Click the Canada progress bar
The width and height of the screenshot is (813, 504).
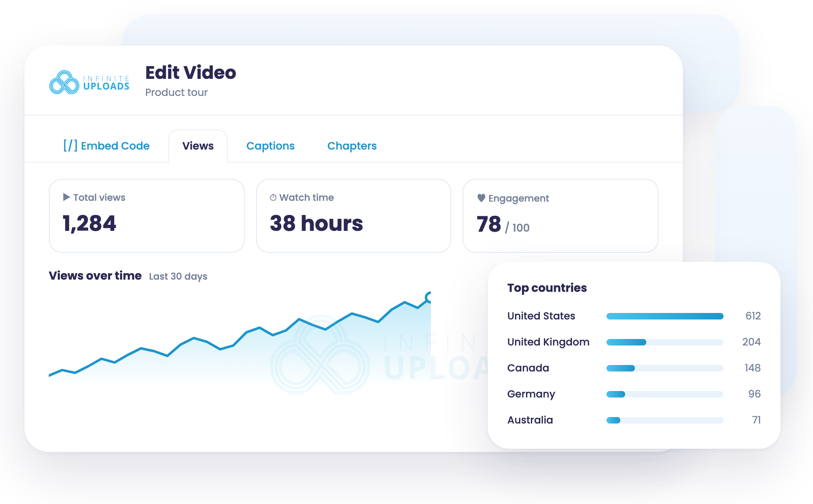click(x=665, y=368)
